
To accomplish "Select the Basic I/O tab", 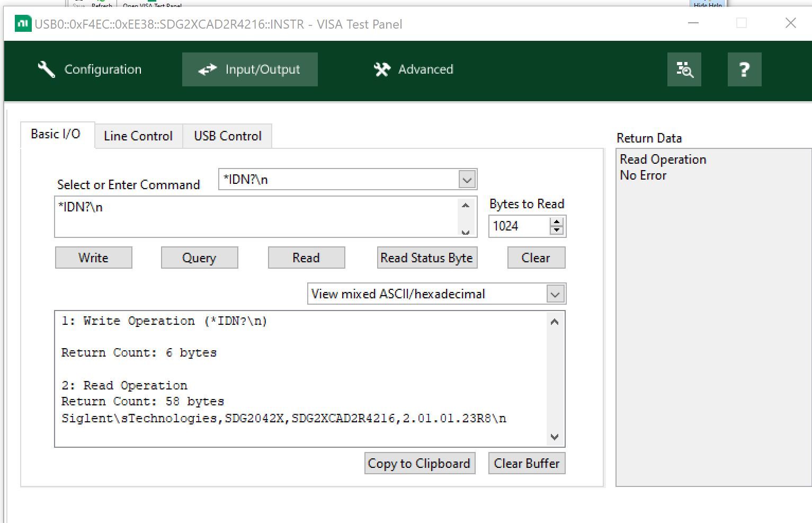I will 56,134.
